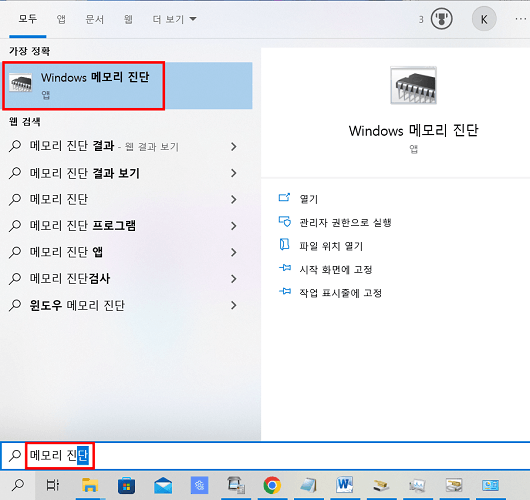
Task: Open File Explorer from the taskbar
Action: 90,485
